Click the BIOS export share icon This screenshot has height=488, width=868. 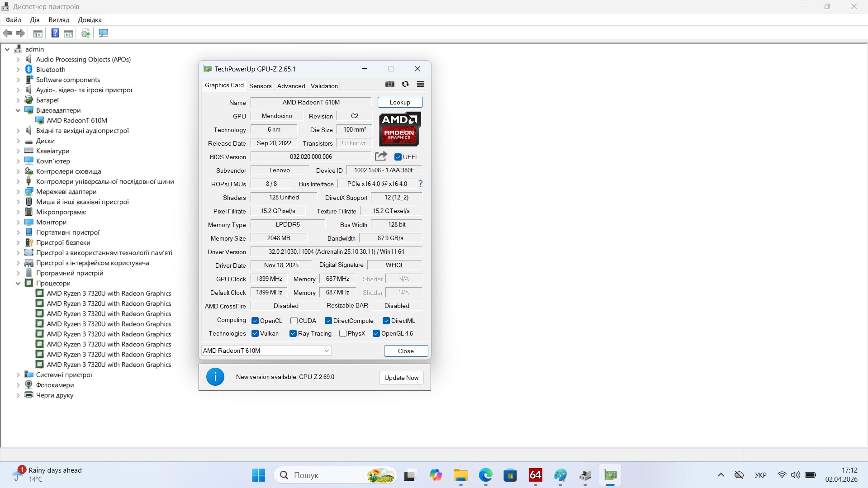point(381,156)
